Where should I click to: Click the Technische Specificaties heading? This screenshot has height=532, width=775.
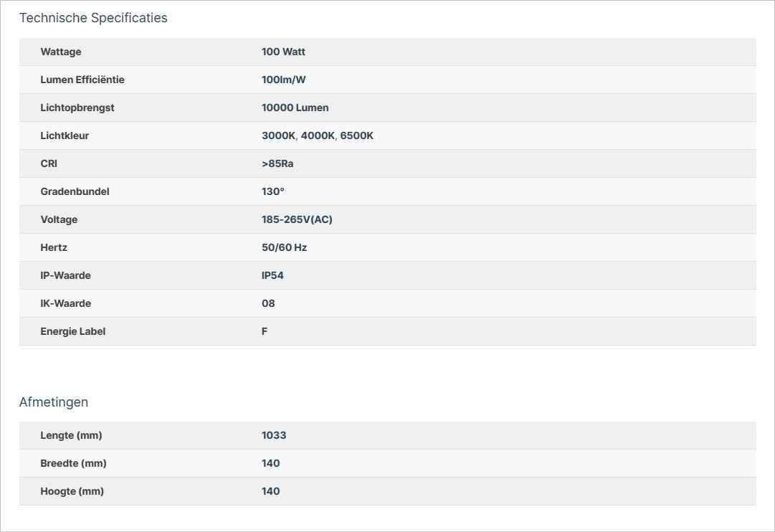(x=93, y=18)
